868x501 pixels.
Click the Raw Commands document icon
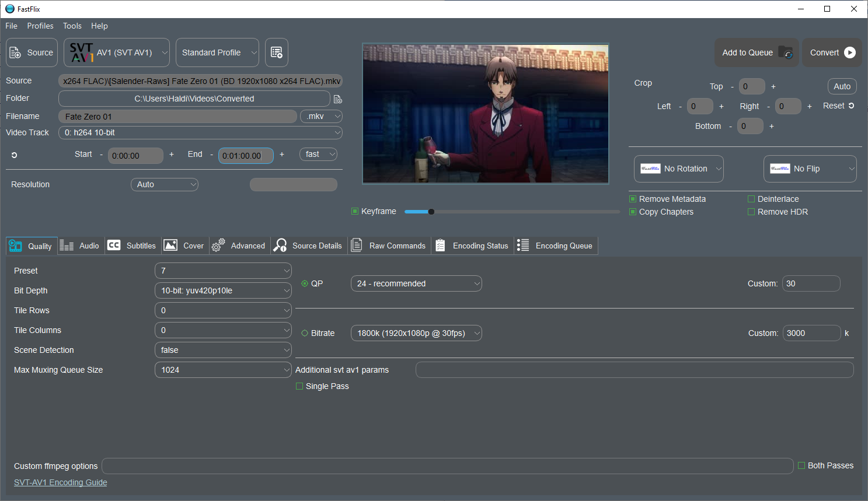[x=356, y=245]
